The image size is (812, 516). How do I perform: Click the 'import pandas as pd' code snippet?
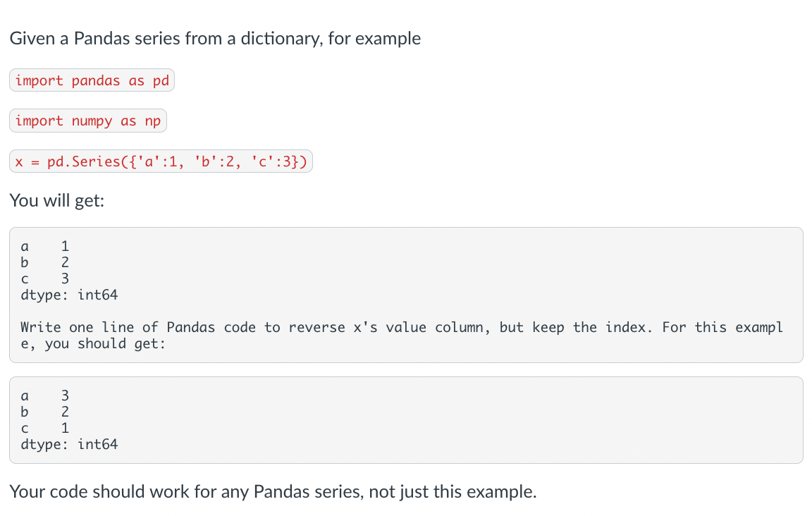click(92, 80)
